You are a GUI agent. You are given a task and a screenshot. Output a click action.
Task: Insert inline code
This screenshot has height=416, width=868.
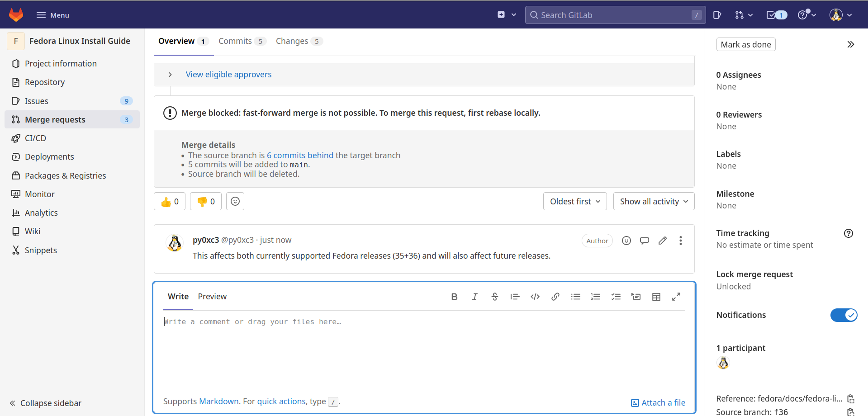point(535,297)
